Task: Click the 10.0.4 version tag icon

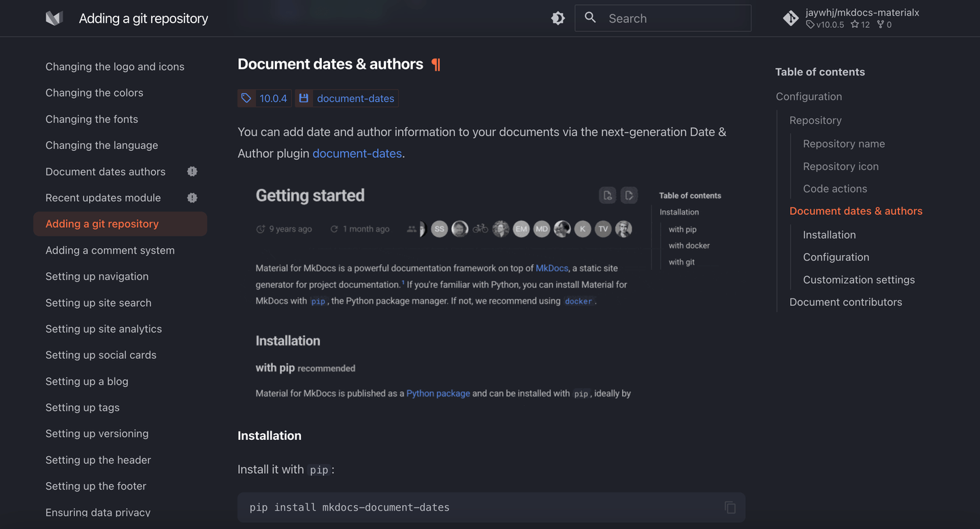Action: pos(246,98)
